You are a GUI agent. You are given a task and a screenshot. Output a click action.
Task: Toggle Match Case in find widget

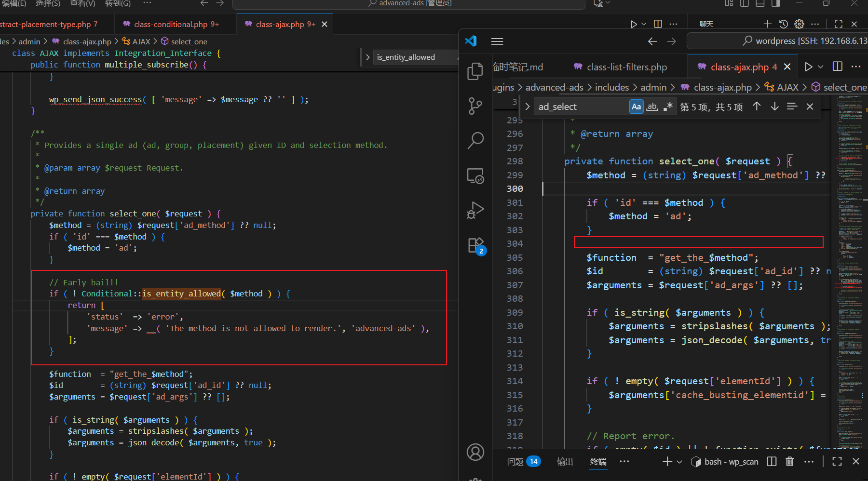click(637, 107)
